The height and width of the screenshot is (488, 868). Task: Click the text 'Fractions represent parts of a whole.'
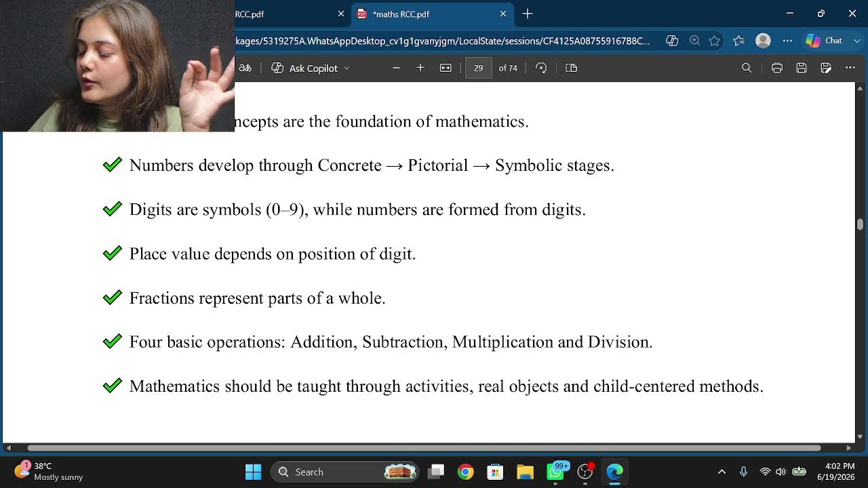point(257,298)
